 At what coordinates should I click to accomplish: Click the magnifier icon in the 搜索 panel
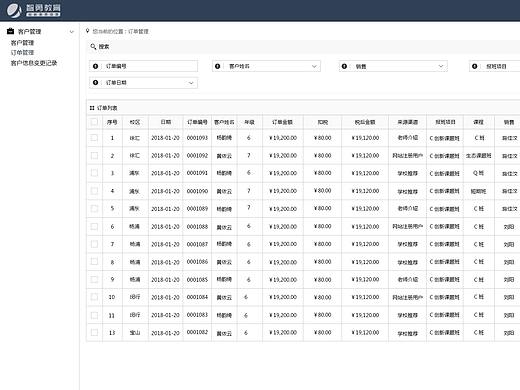pyautogui.click(x=93, y=47)
